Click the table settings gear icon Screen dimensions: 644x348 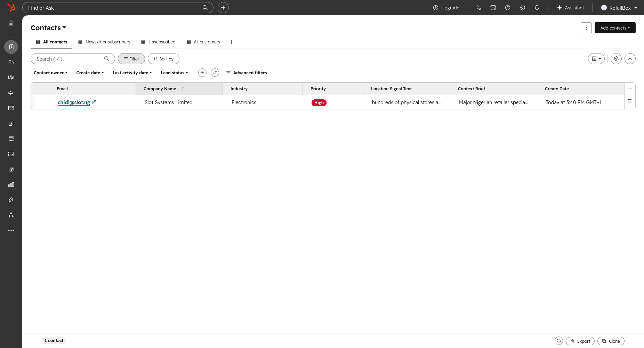(616, 59)
